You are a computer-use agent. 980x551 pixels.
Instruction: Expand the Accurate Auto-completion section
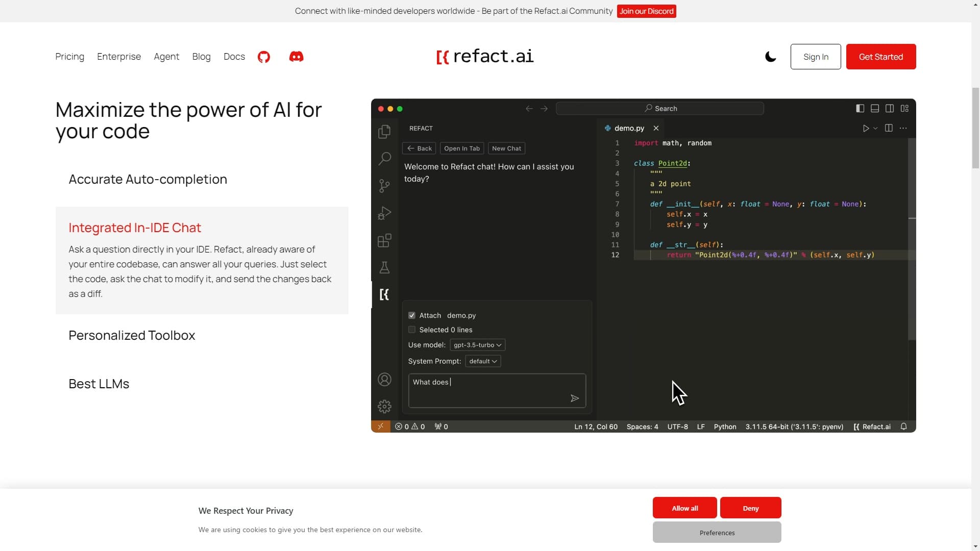click(148, 179)
